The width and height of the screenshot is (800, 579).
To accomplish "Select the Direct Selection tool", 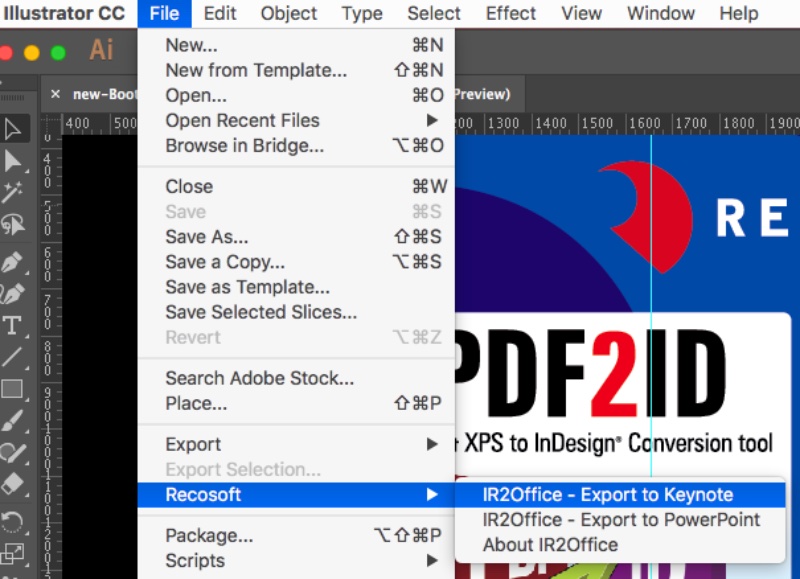I will (13, 161).
